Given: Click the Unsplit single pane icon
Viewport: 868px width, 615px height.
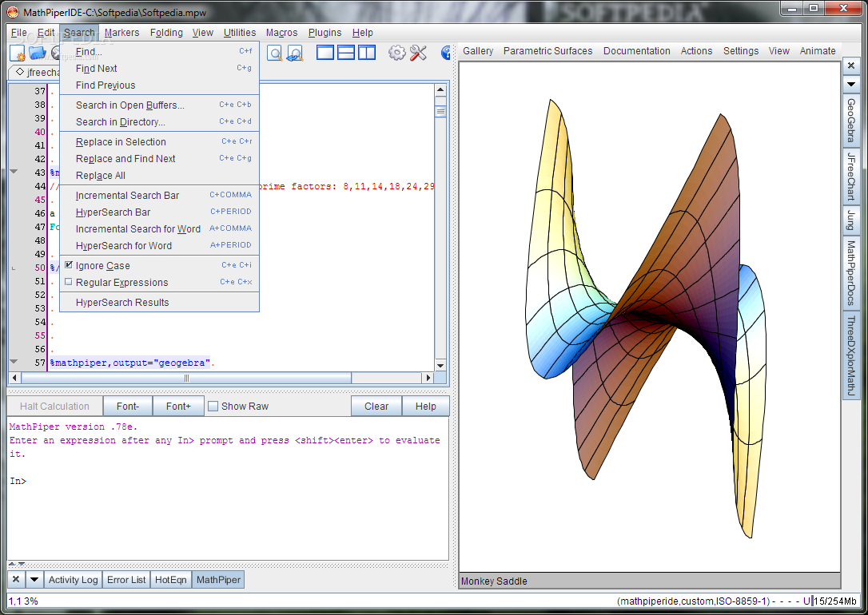Looking at the screenshot, I should (x=325, y=53).
